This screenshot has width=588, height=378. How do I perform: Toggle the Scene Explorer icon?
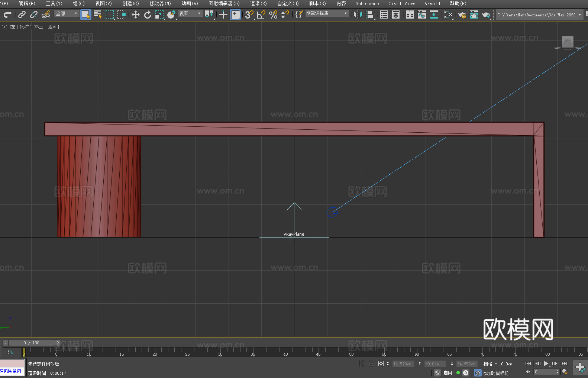coord(384,14)
